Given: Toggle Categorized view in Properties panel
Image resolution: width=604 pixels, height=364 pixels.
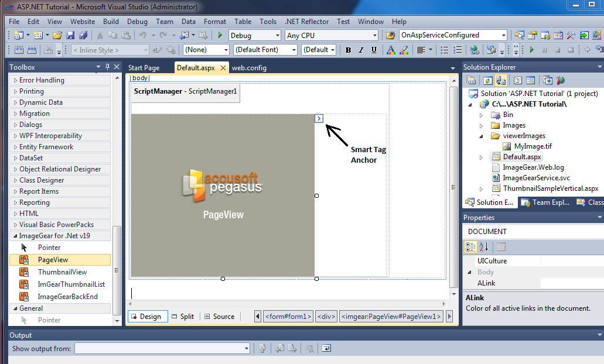Looking at the screenshot, I should [470, 247].
